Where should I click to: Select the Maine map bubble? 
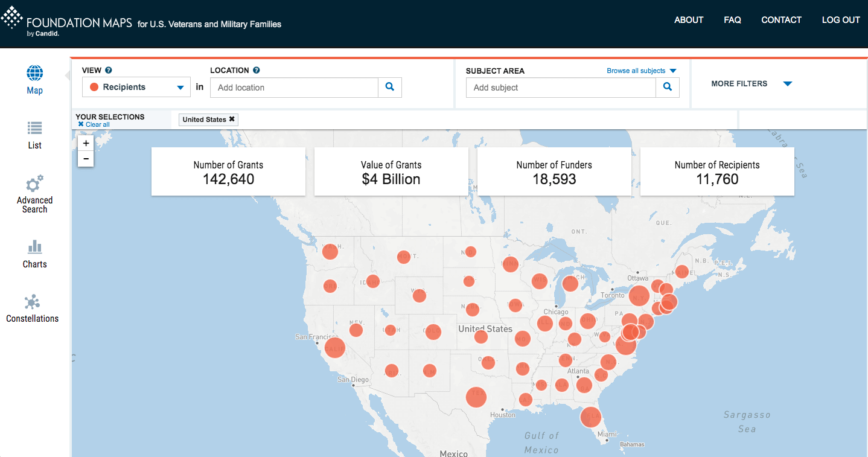[x=682, y=272]
